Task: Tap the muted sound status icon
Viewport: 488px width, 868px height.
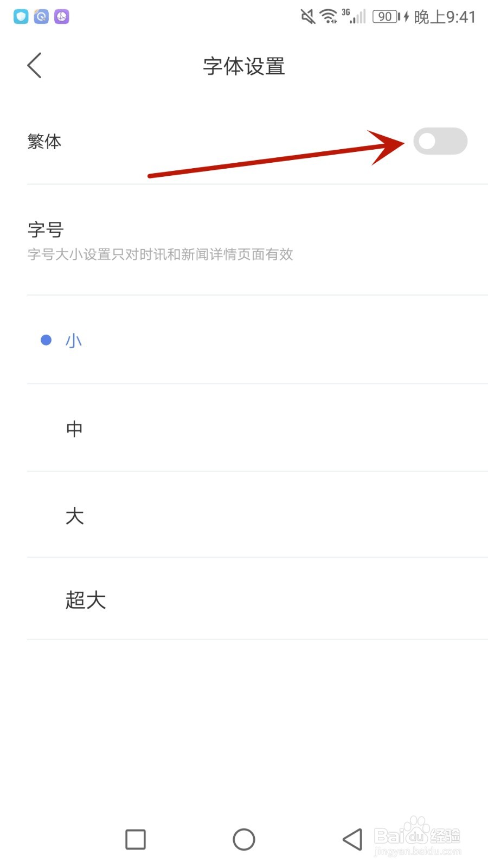Action: pyautogui.click(x=307, y=17)
